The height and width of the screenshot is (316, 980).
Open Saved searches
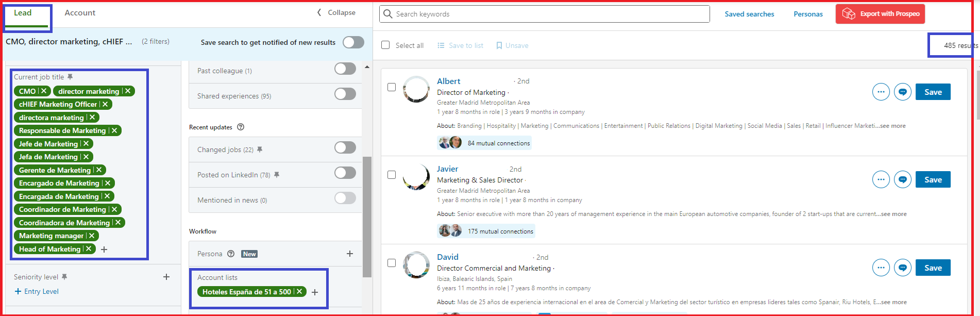tap(749, 14)
